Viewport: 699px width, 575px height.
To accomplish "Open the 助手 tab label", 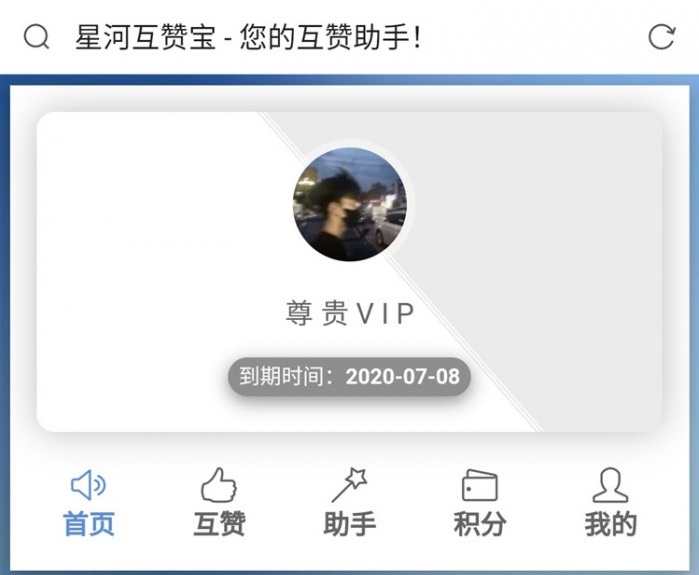I will pos(350,524).
